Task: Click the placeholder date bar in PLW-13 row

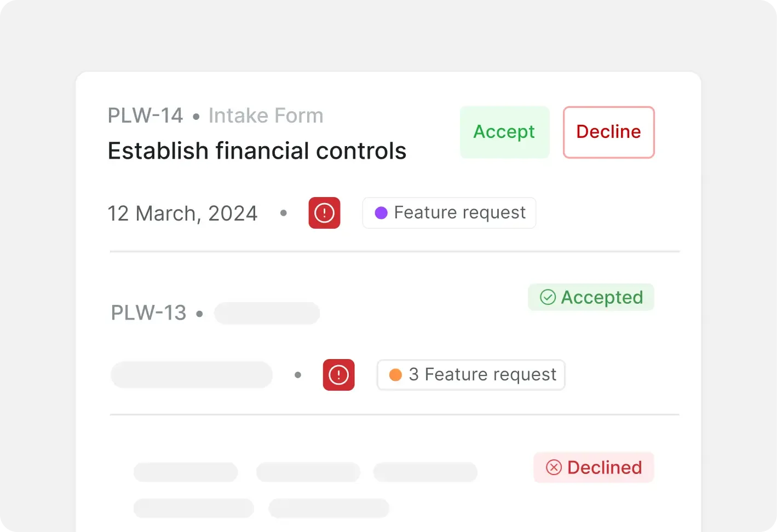Action: [192, 375]
